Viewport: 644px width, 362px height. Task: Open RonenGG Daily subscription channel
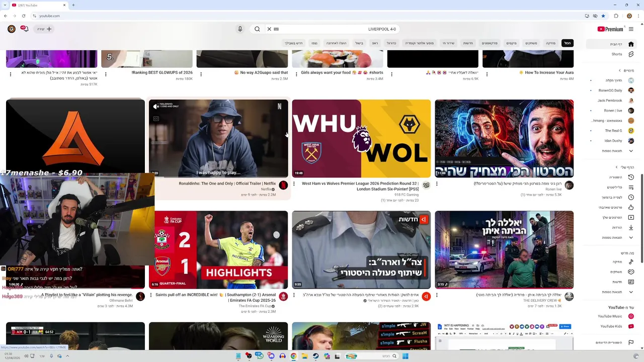(611, 90)
